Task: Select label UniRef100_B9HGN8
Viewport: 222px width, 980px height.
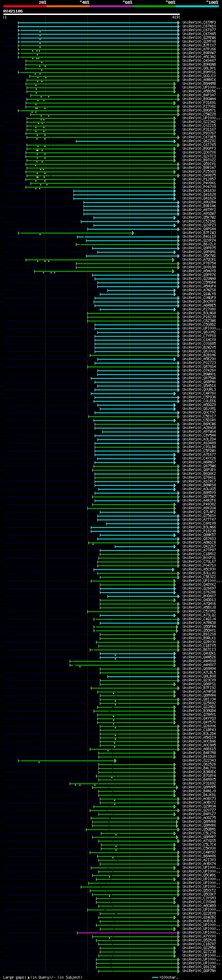Action: [x=199, y=64]
